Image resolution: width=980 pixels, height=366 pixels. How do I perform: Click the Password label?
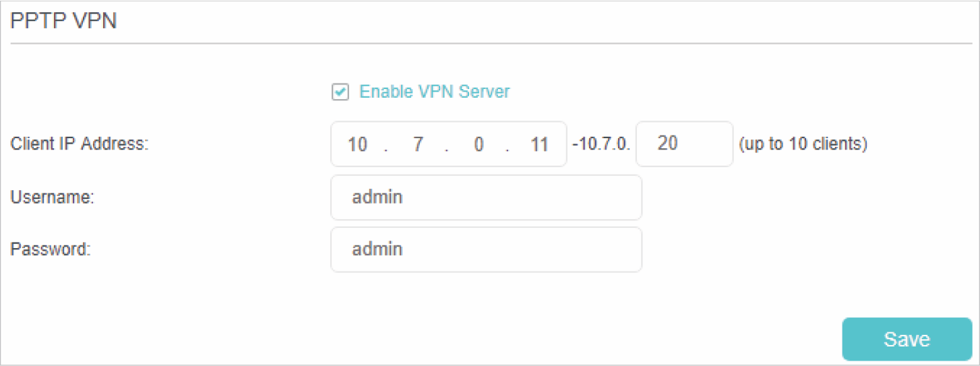click(x=51, y=249)
